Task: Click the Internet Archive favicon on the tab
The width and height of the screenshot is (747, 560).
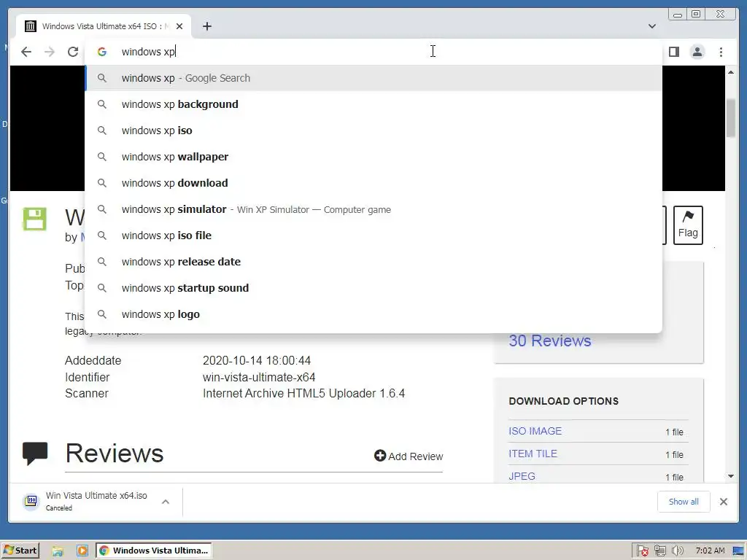Action: click(x=31, y=26)
